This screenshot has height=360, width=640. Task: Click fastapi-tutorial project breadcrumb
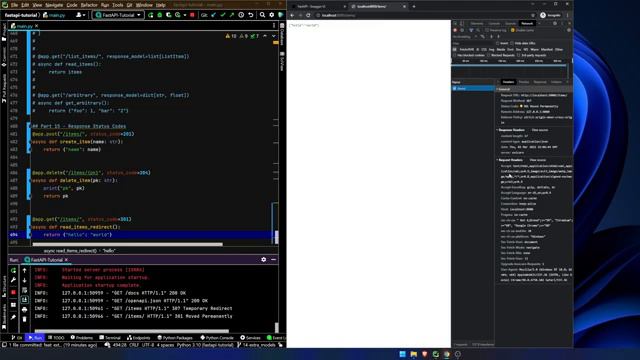[21, 15]
